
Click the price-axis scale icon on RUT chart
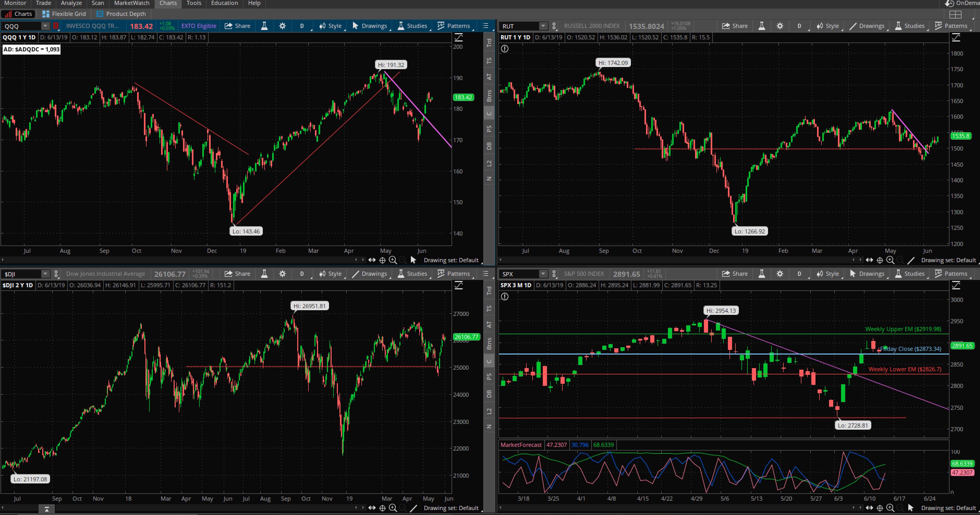tap(956, 37)
